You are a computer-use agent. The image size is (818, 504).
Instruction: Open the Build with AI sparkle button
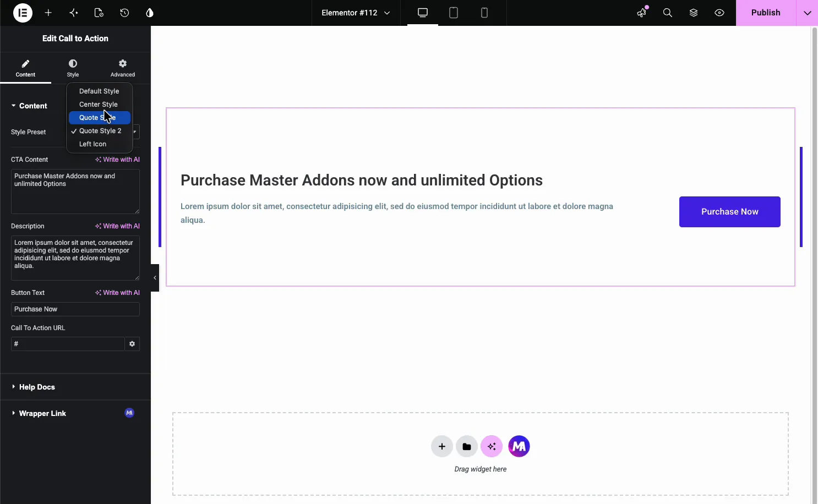[492, 446]
